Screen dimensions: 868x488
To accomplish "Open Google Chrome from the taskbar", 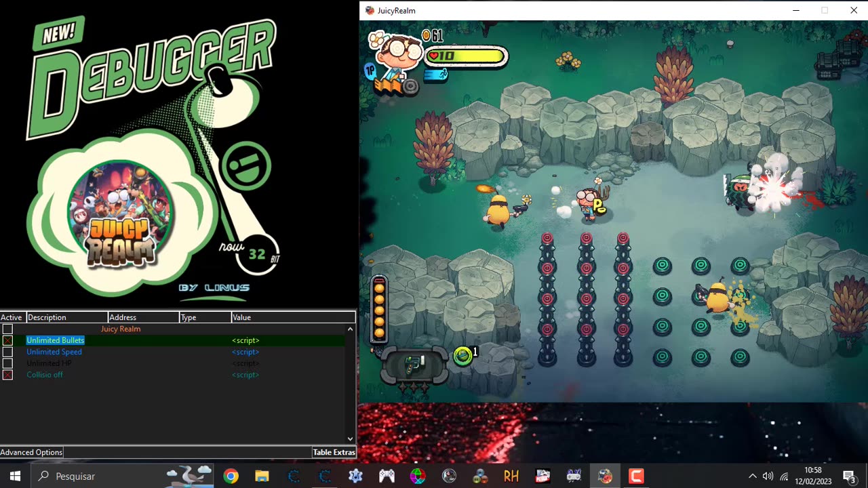I will click(x=231, y=476).
